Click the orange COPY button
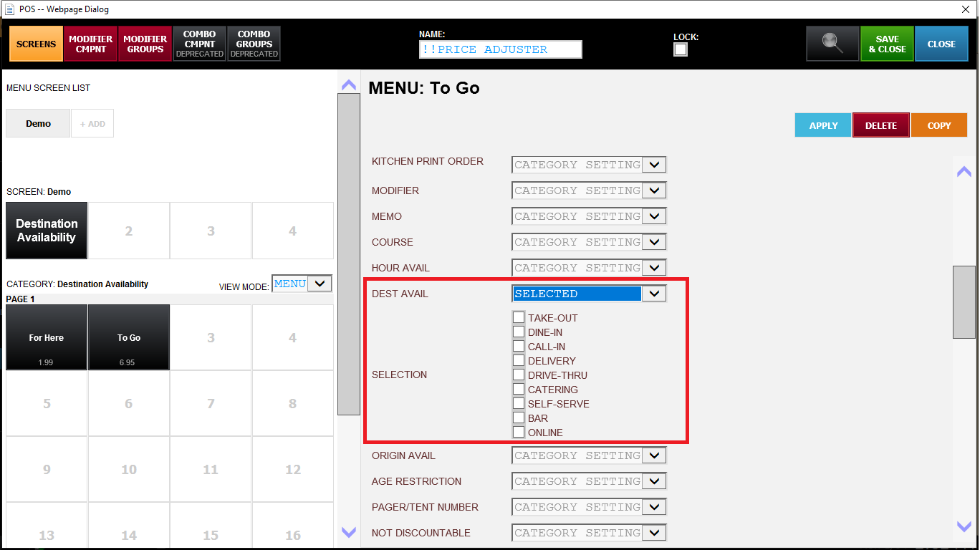Screen dimensions: 980x550 click(x=938, y=125)
